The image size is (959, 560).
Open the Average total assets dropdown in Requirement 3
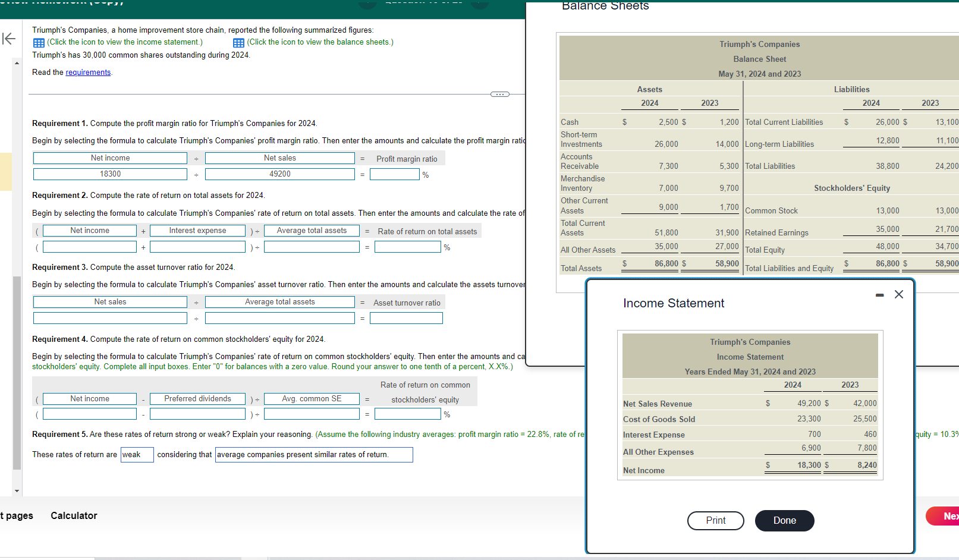coord(280,302)
